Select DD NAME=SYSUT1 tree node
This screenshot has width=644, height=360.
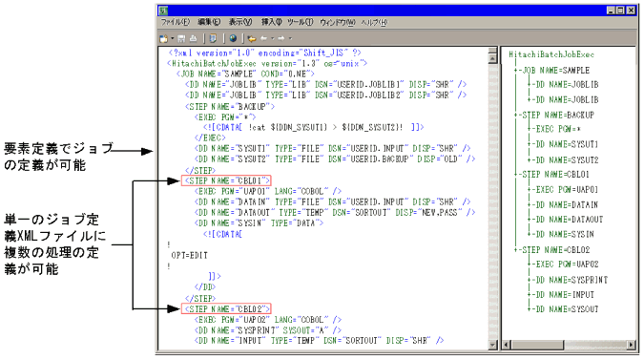pos(567,144)
